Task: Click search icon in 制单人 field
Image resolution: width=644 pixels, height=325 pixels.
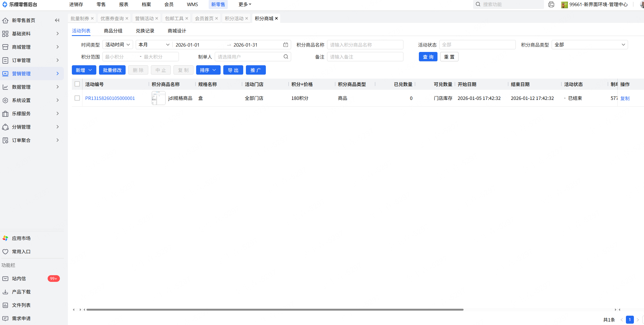Action: tap(286, 57)
